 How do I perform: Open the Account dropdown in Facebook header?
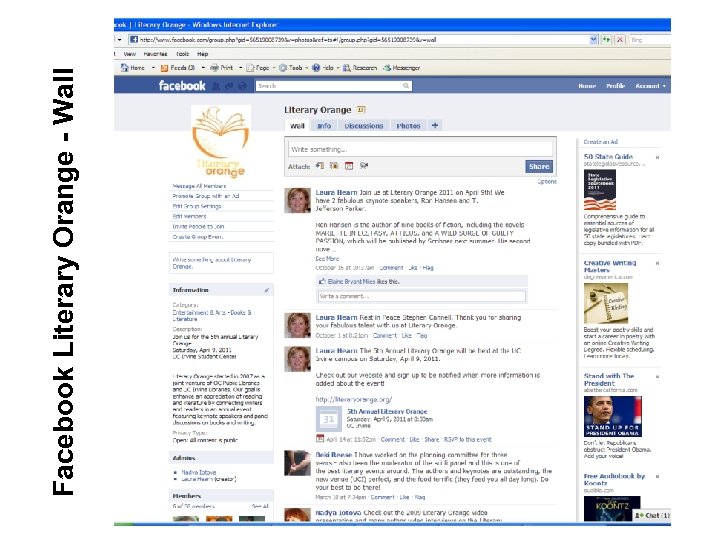click(650, 86)
